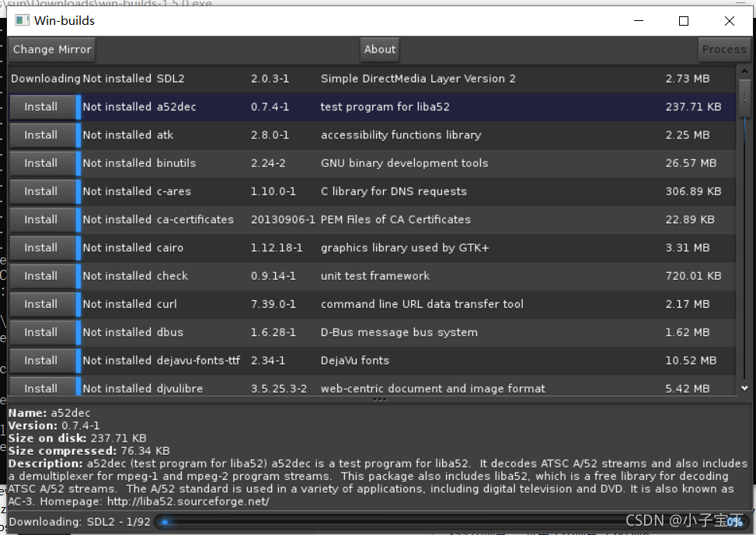Install the atk package
Viewport: 756px width, 535px height.
click(41, 135)
